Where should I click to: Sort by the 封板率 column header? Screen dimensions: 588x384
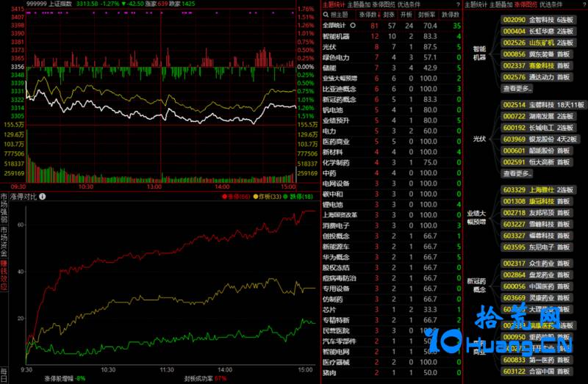(x=426, y=15)
